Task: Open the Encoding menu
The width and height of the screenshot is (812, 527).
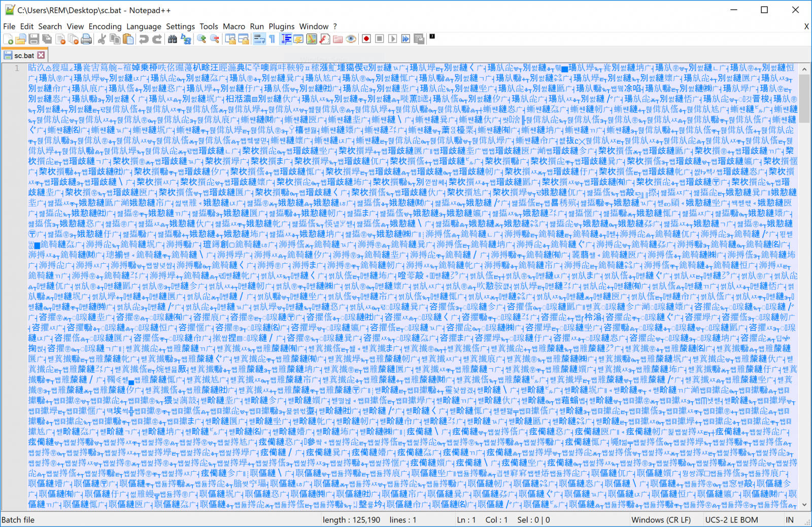Action: (105, 26)
